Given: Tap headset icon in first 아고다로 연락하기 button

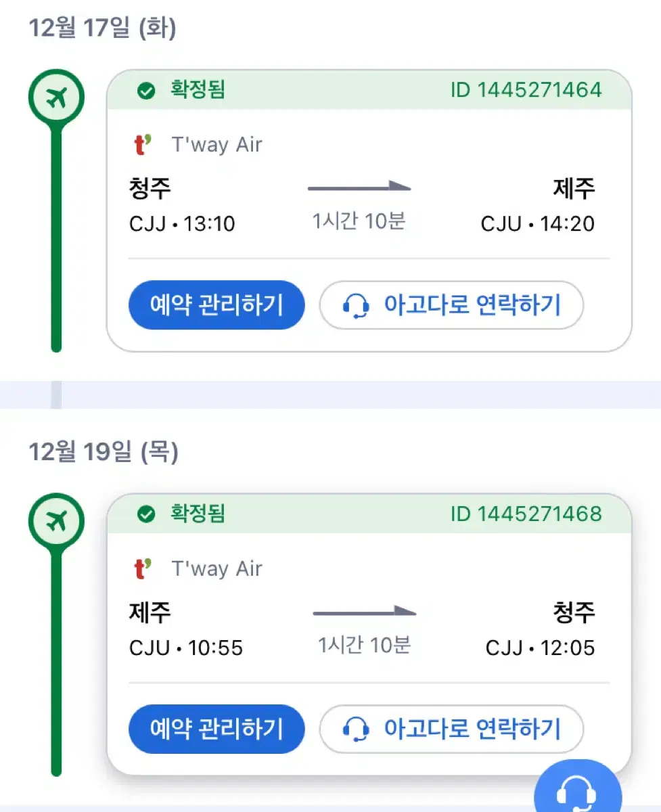Looking at the screenshot, I should click(x=356, y=306).
